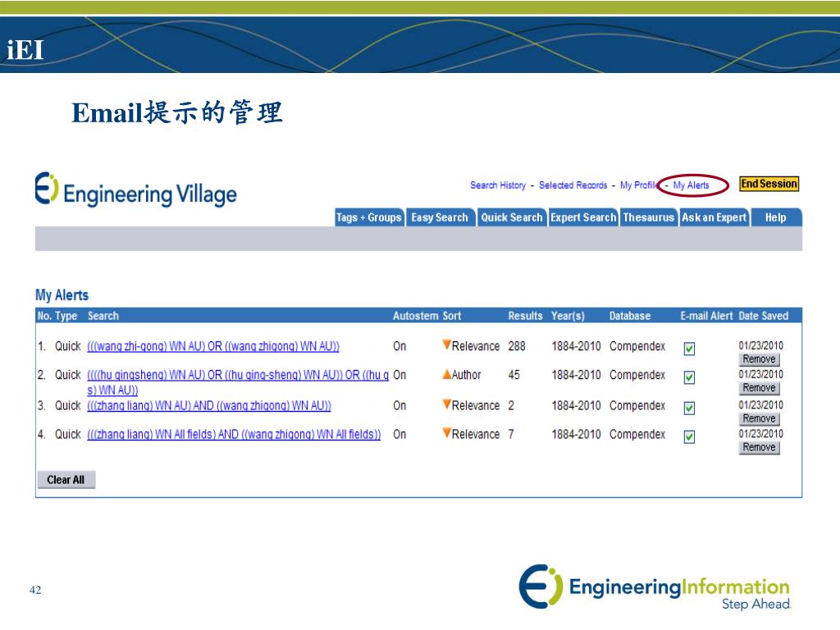Click the Engineering Village logo
Viewport: 840px width, 630px height.
[x=135, y=189]
